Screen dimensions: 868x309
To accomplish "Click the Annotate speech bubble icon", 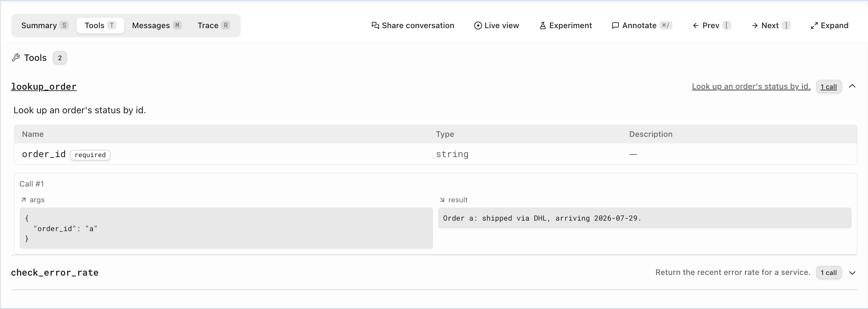I will [615, 26].
